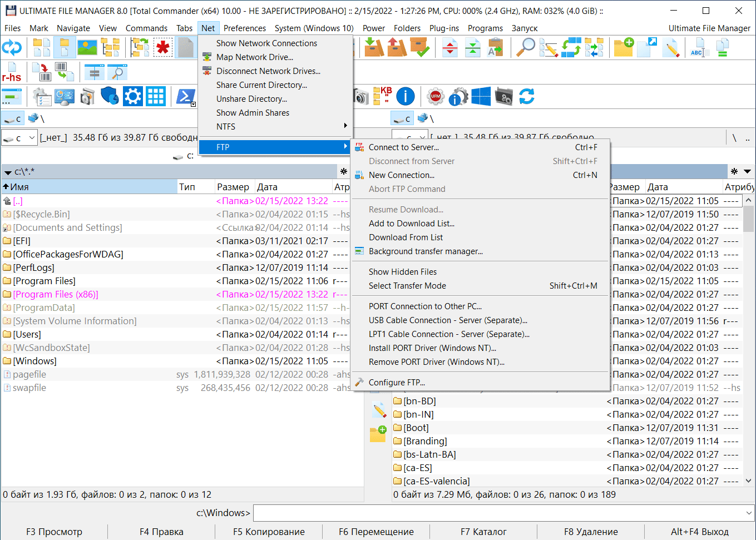Image resolution: width=756 pixels, height=540 pixels.
Task: Open file search using the magnifying glass icon
Action: (526, 48)
